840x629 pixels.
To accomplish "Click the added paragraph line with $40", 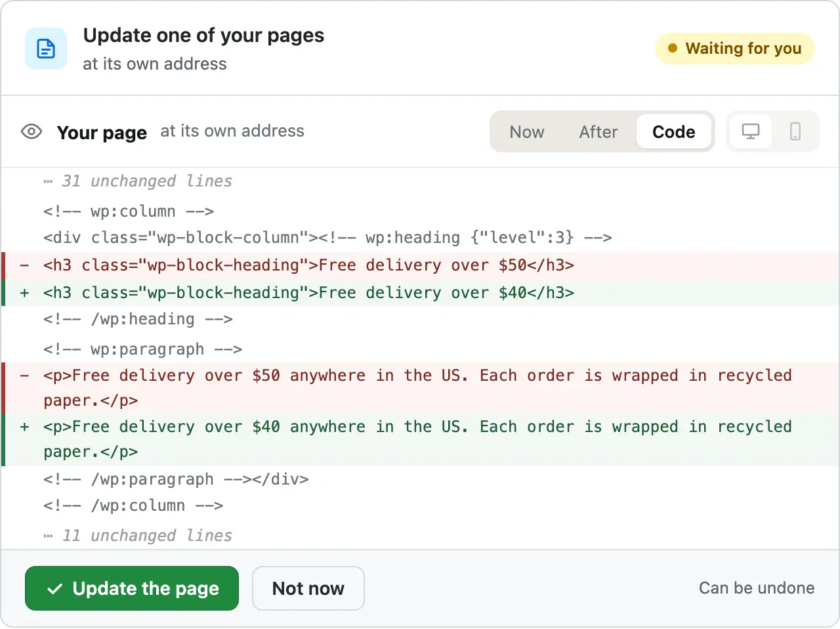I will [x=420, y=439].
